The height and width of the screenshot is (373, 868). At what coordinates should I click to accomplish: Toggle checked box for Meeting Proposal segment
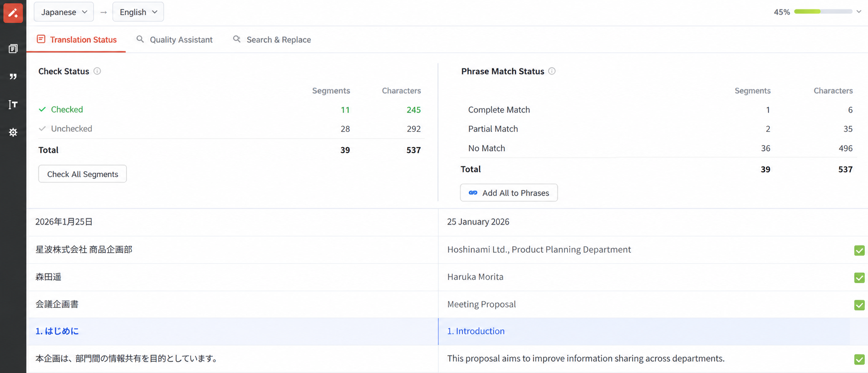(859, 305)
